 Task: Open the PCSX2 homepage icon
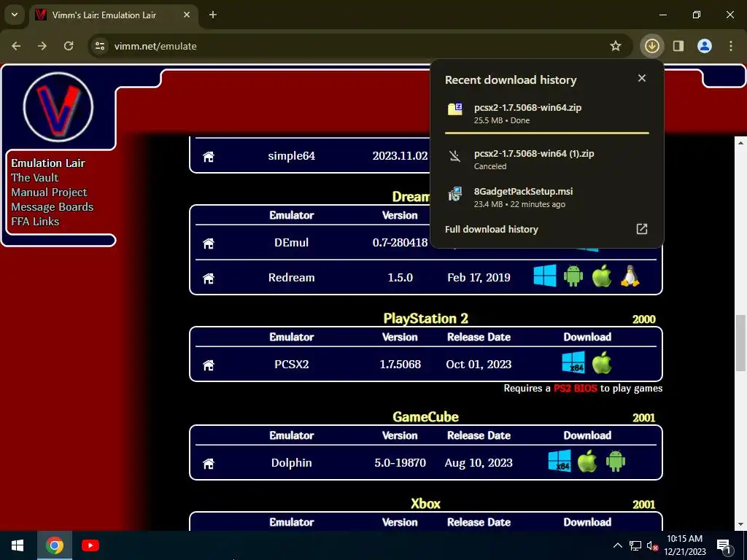coord(208,365)
